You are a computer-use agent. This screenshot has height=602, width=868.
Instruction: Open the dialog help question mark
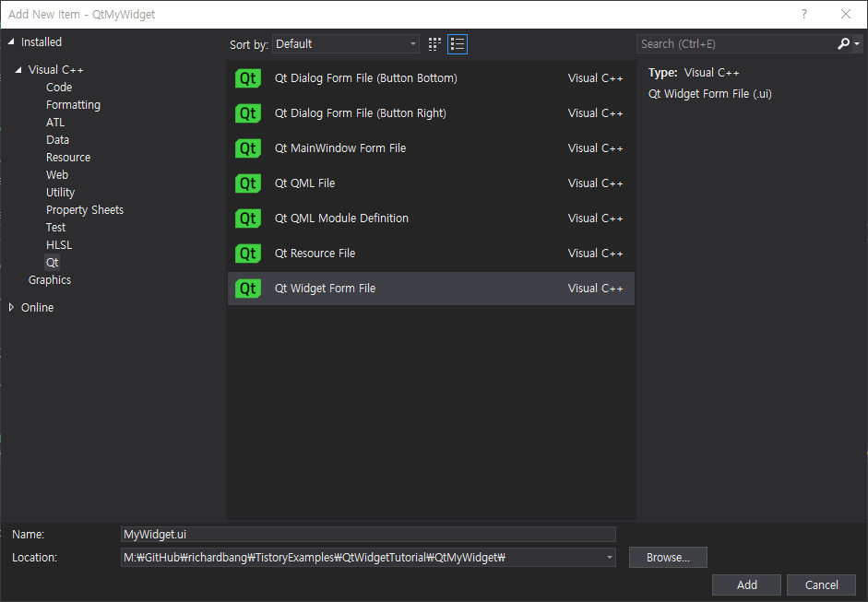click(x=804, y=14)
